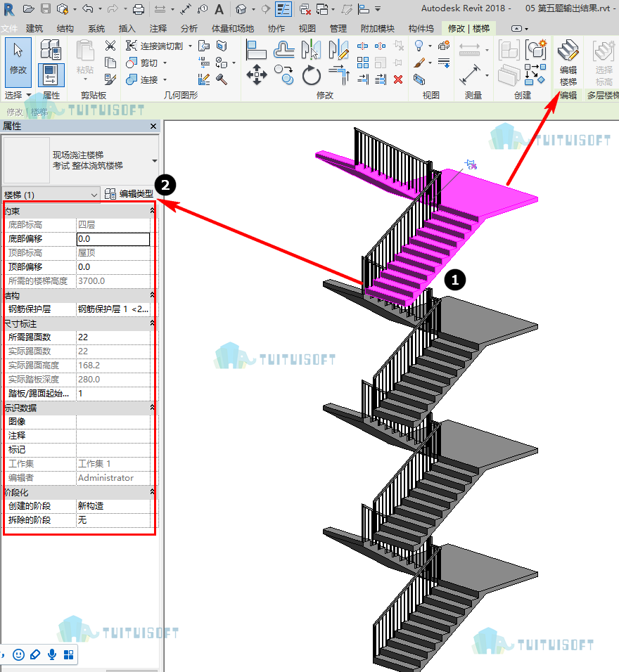Select the Text tool (A icon)
The height and width of the screenshot is (672, 619).
[219, 9]
